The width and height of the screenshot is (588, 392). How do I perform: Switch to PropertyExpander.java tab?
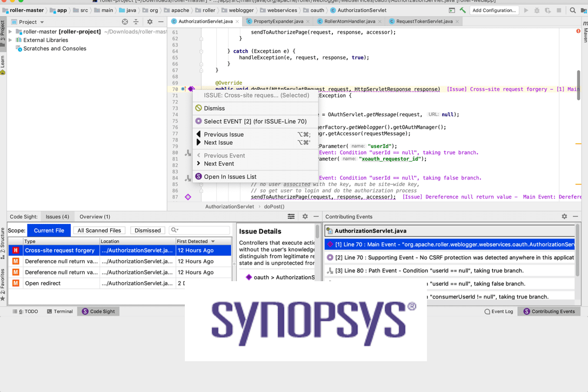pos(278,22)
